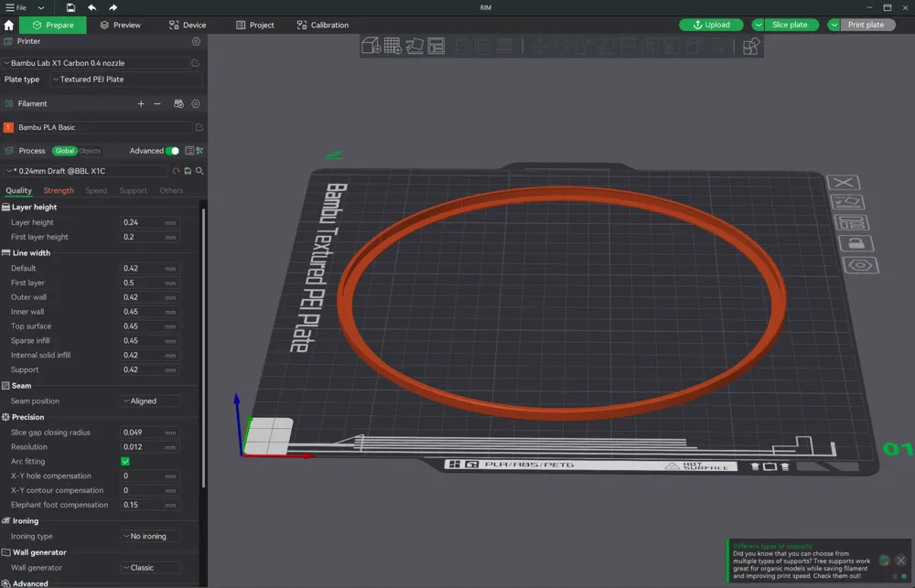The height and width of the screenshot is (588, 915).
Task: Open the Filament settings gear icon
Action: (196, 104)
